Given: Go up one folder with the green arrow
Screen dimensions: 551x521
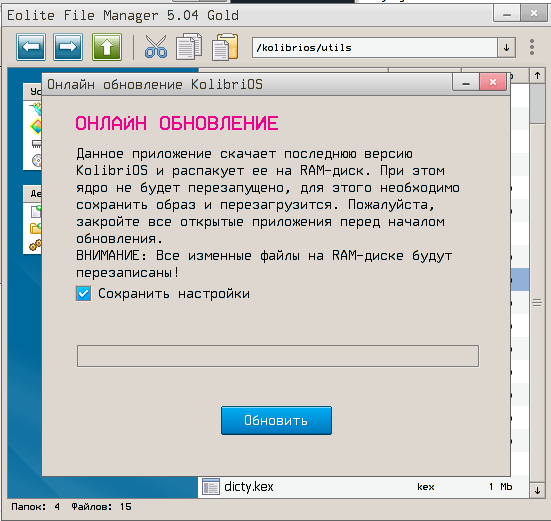Looking at the screenshot, I should 107,47.
